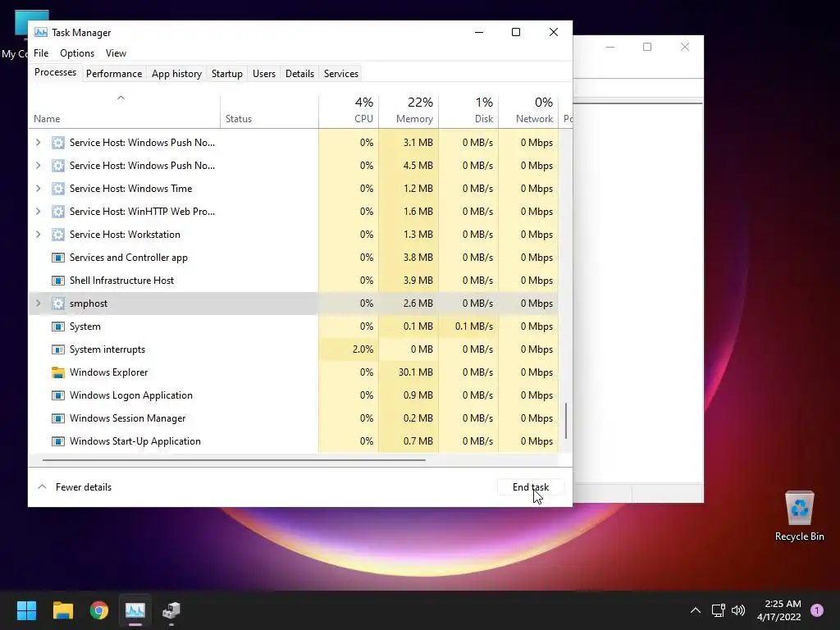
Task: Expand the Service Host: WinHTTP Web Pro... row
Action: 38,212
